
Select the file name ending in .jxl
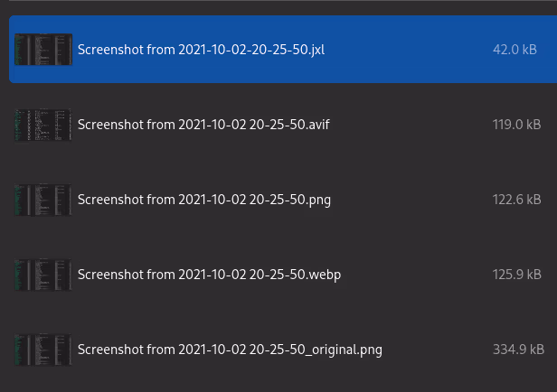coord(201,50)
